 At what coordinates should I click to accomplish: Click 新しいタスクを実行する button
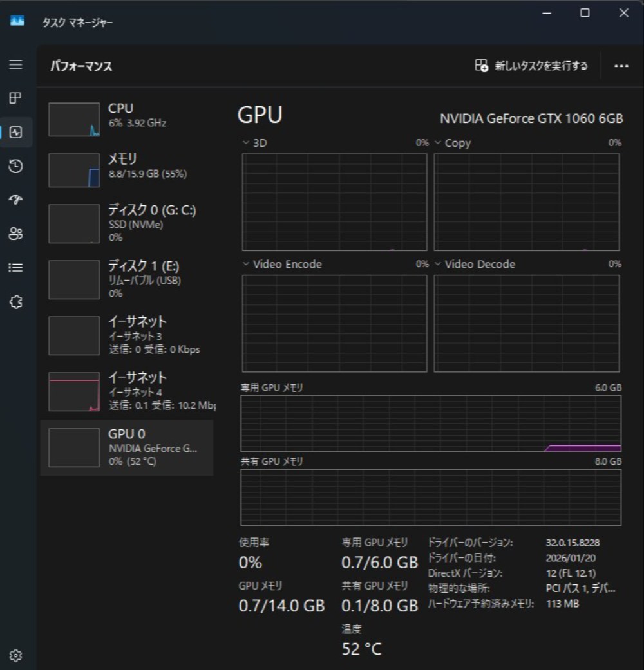tap(531, 66)
